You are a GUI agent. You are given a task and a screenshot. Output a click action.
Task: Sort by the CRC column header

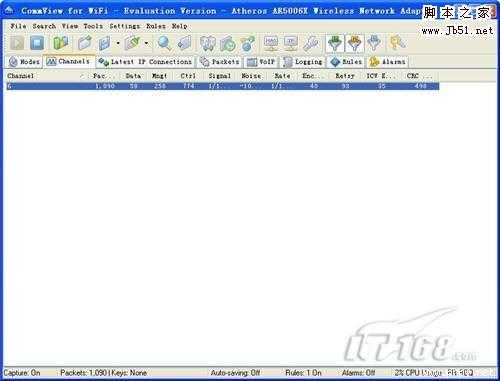[x=419, y=76]
